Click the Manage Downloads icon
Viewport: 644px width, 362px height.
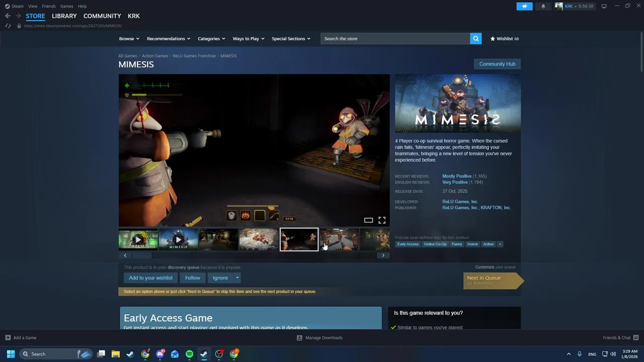coord(299,338)
